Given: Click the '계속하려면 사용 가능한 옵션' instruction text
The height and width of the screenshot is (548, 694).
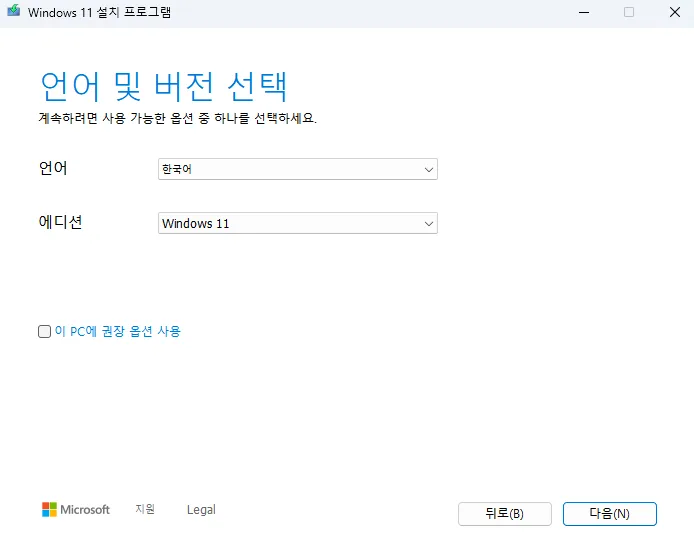Looking at the screenshot, I should pos(177,118).
